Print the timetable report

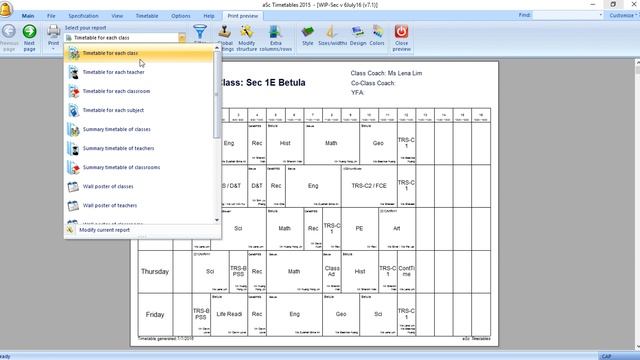pyautogui.click(x=53, y=34)
